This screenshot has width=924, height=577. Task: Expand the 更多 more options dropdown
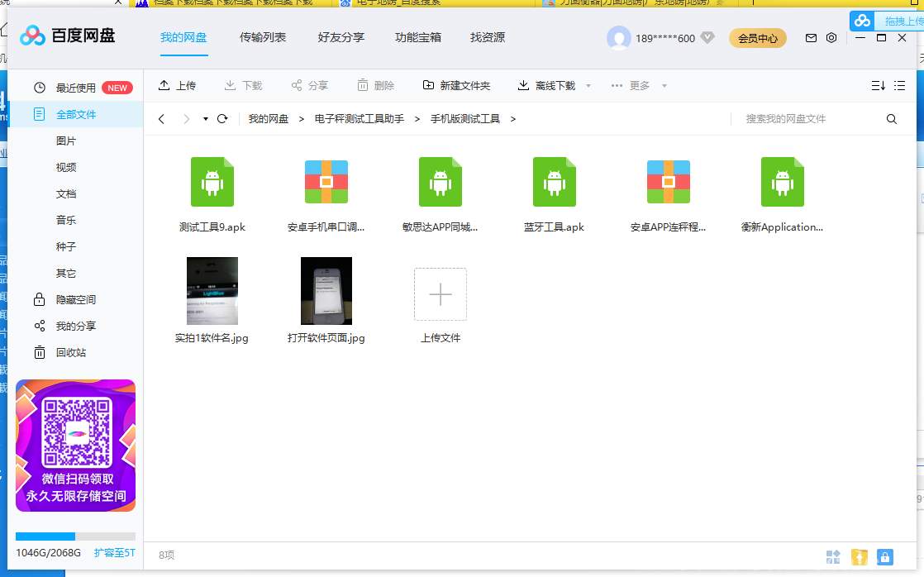pyautogui.click(x=664, y=86)
